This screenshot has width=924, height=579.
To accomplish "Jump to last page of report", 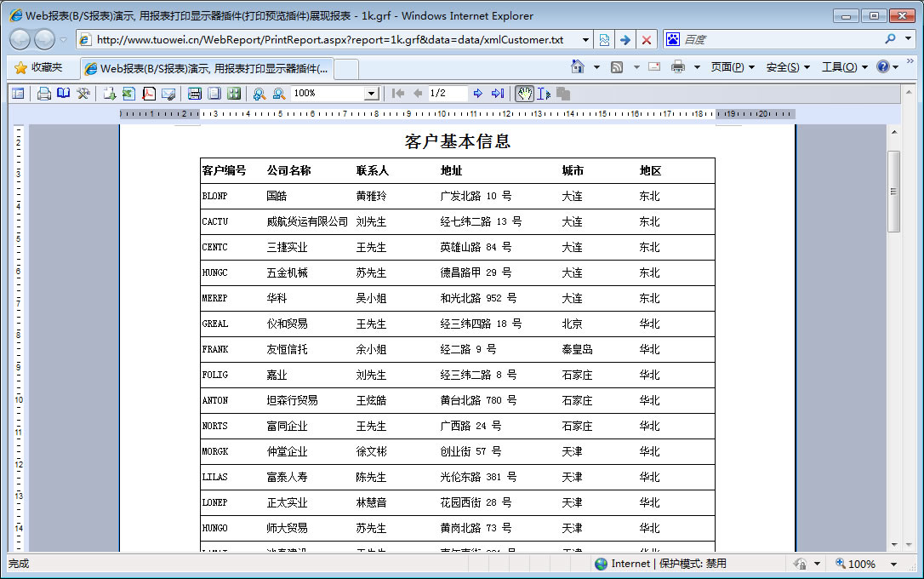I will tap(498, 94).
